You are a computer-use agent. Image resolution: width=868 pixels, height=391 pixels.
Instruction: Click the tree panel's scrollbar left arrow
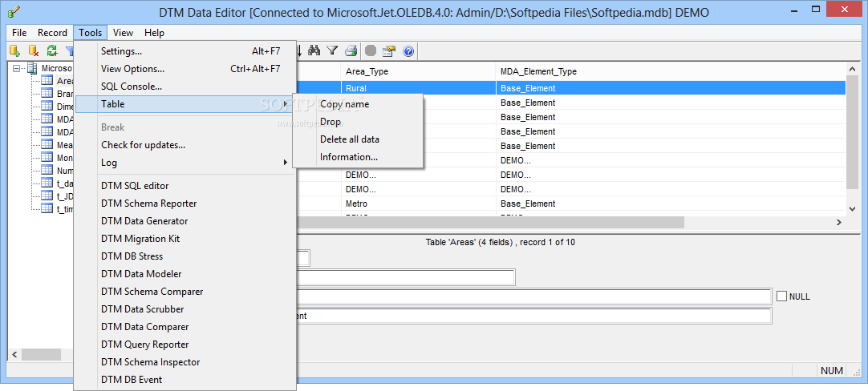[14, 354]
